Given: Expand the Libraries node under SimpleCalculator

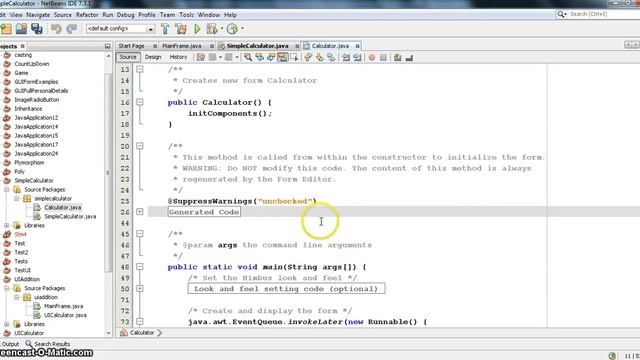Looking at the screenshot, I should (7, 225).
